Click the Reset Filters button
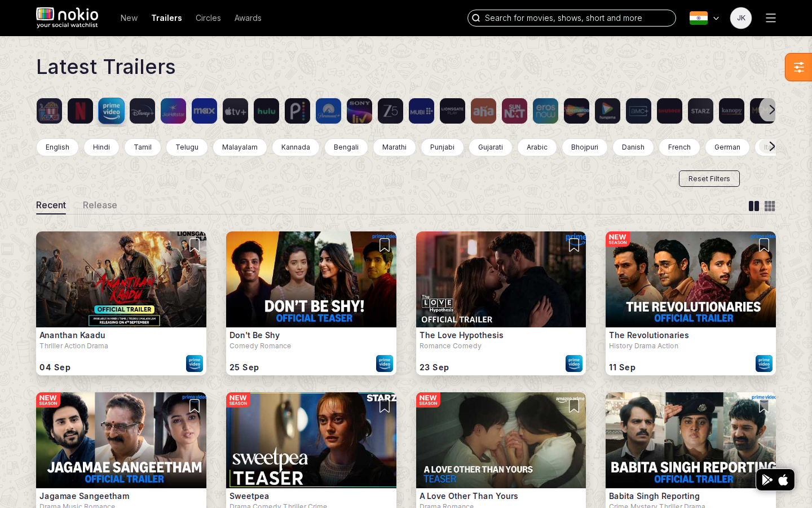 coord(709,178)
